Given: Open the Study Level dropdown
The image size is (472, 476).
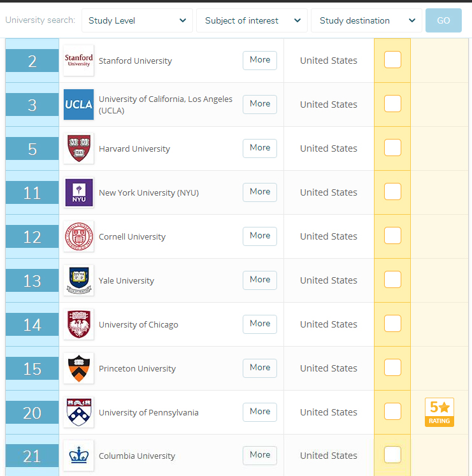Looking at the screenshot, I should pos(137,20).
